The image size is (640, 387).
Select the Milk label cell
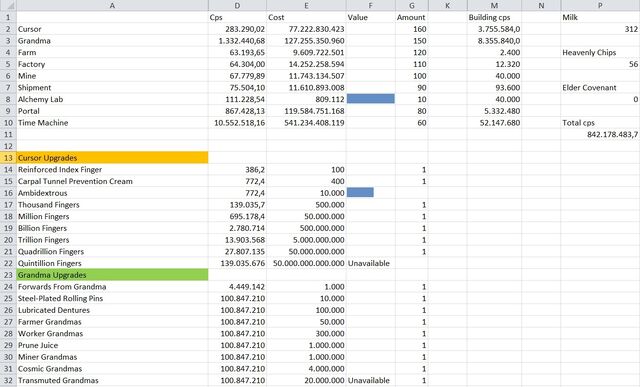tap(600, 17)
